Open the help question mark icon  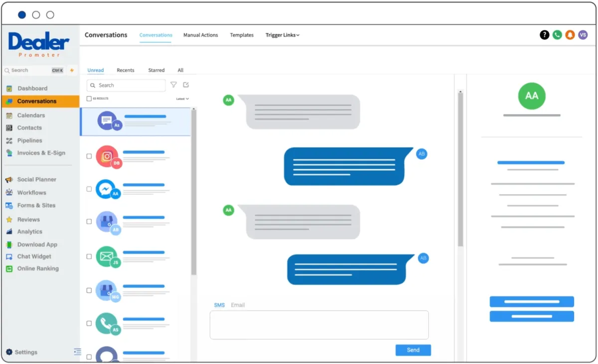(x=544, y=35)
